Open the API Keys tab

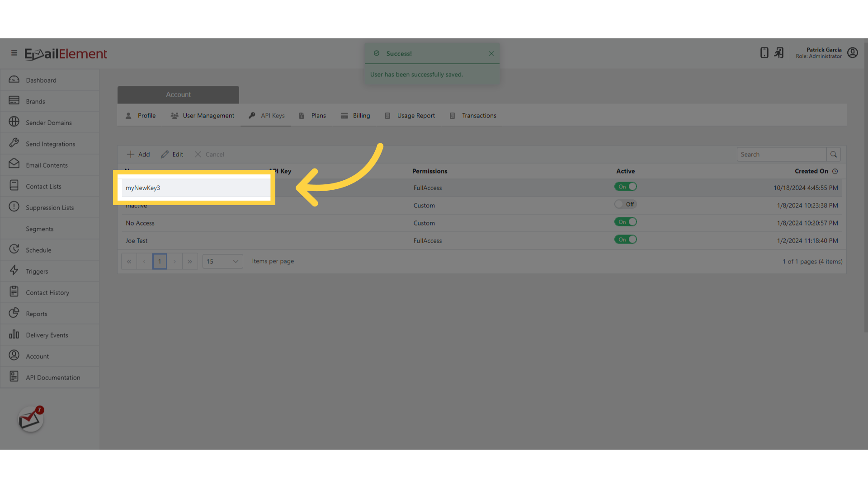(267, 116)
